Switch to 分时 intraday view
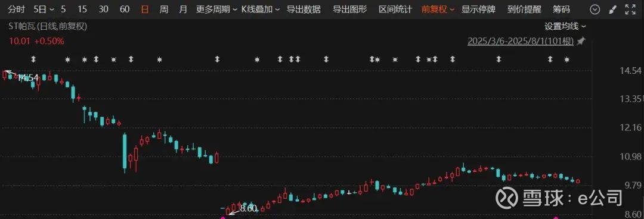This screenshot has width=644, height=219. [16, 10]
